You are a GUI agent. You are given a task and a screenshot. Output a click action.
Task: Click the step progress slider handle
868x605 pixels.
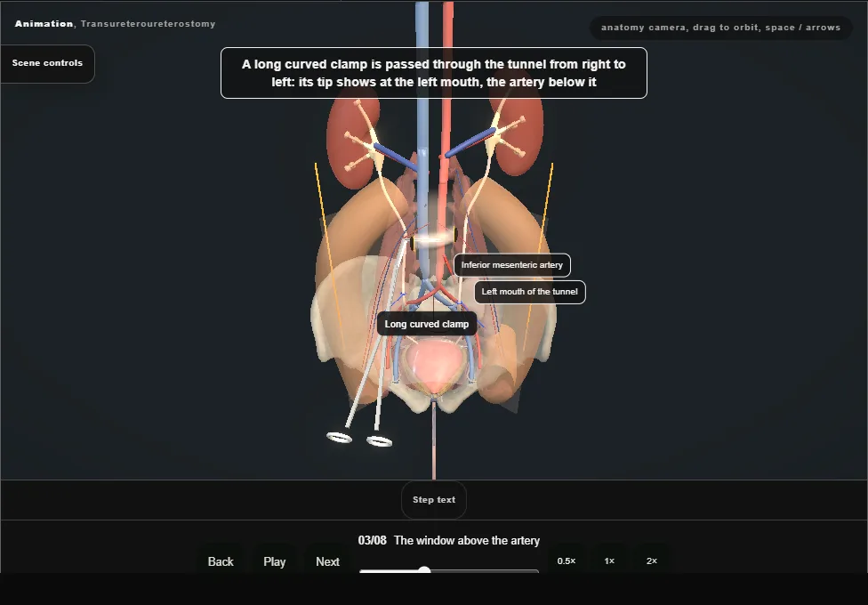424,570
